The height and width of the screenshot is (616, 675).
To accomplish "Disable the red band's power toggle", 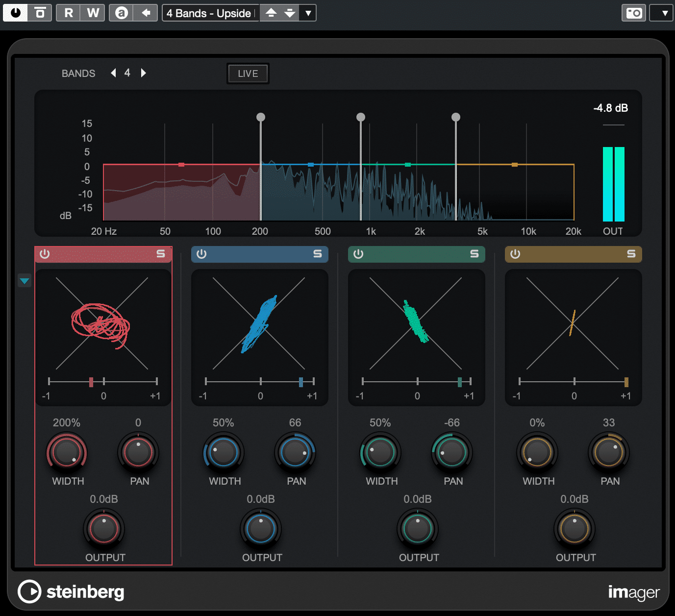I will (45, 254).
